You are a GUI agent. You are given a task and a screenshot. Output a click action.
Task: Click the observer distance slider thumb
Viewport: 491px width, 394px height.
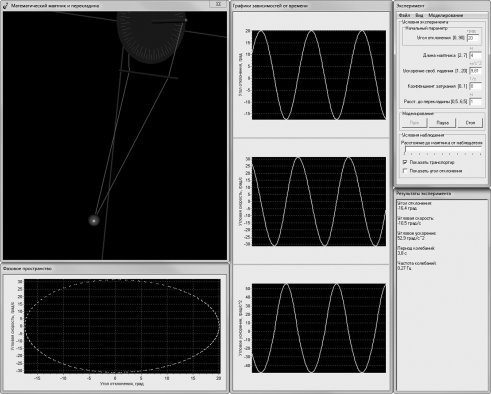point(405,150)
